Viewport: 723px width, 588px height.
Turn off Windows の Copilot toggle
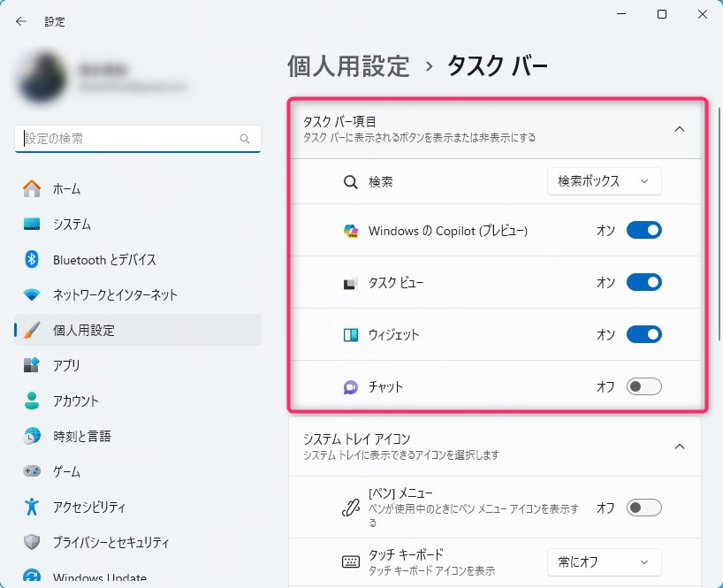point(643,231)
